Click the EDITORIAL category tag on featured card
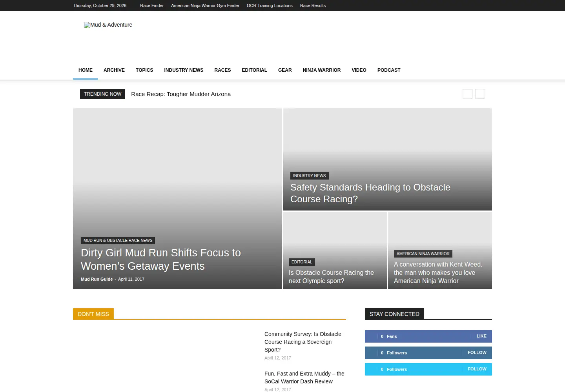Viewport: 565px width, 392px height. 302,262
